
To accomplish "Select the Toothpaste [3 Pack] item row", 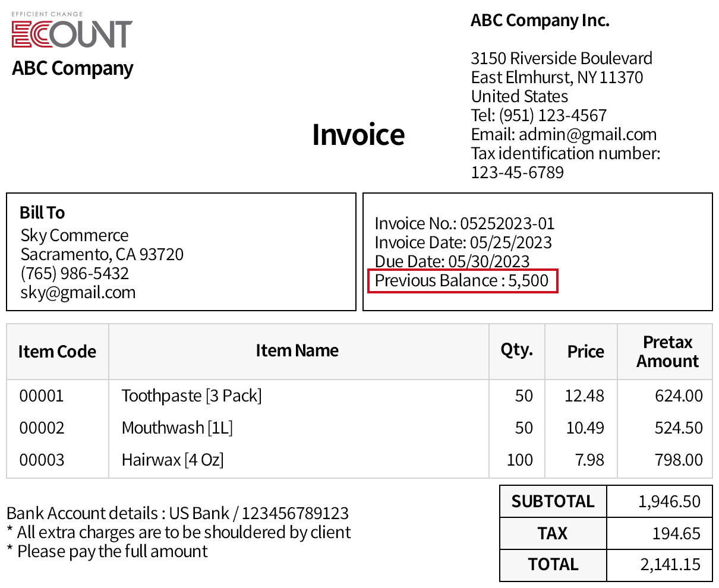I will coord(191,396).
